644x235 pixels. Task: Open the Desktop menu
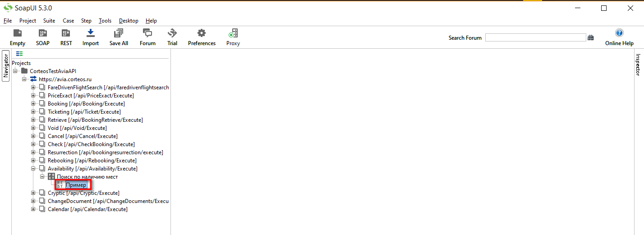129,21
